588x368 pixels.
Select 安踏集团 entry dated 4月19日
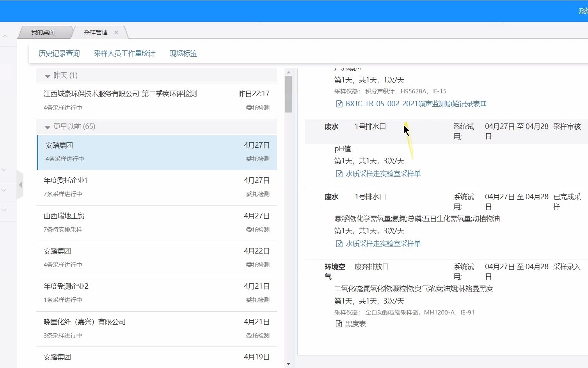(156, 357)
